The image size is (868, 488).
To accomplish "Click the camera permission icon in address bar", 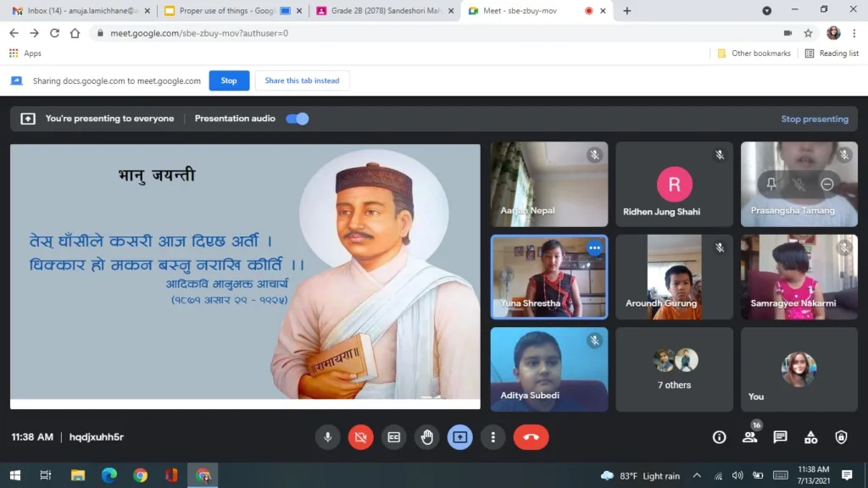I will pyautogui.click(x=787, y=33).
